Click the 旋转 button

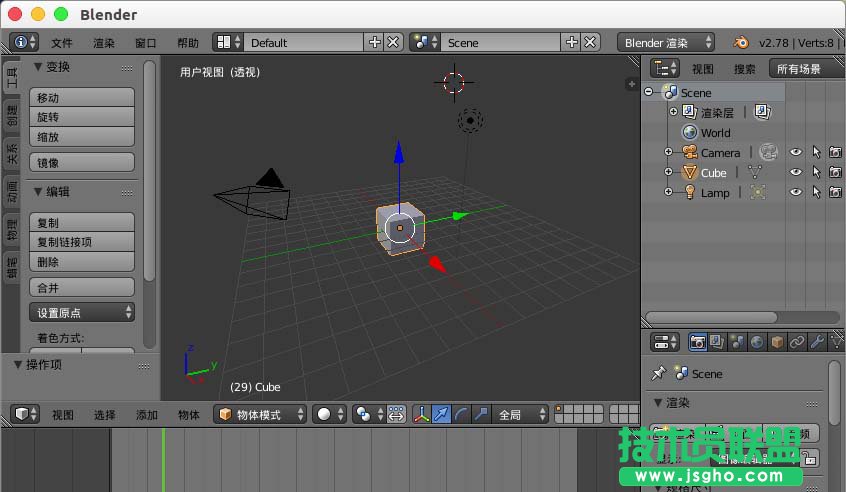(82, 117)
